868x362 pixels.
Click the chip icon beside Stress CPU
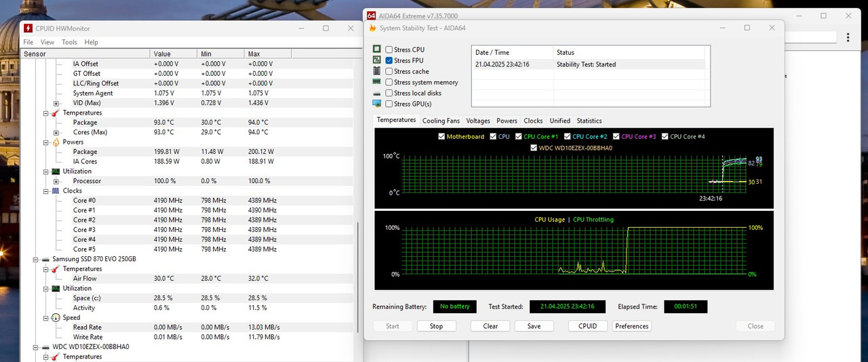tap(377, 49)
